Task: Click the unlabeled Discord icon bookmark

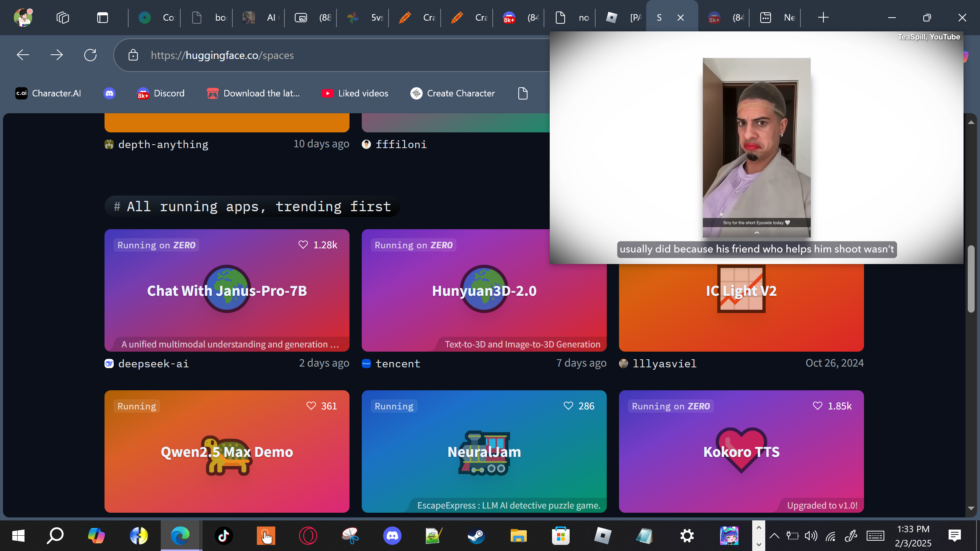Action: point(109,93)
